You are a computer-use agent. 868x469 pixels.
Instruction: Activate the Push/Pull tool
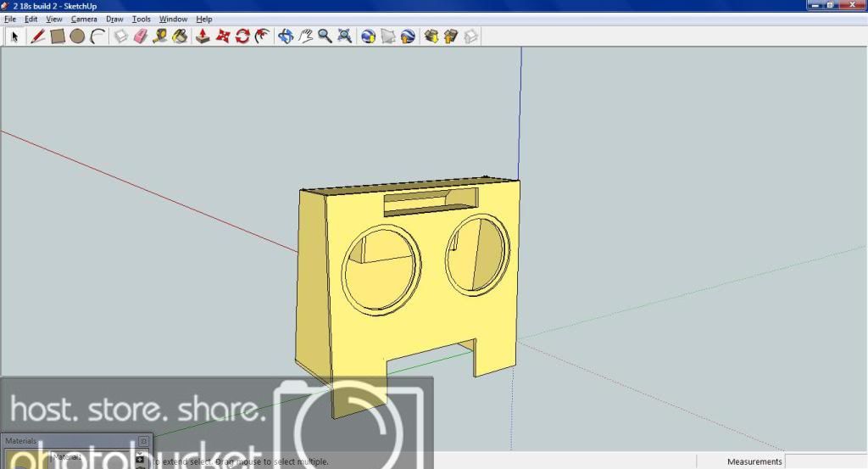pos(203,36)
